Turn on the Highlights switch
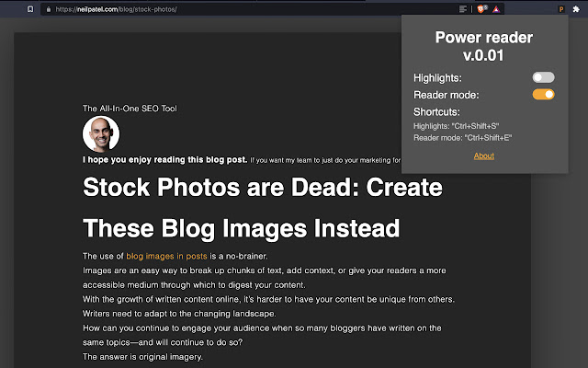588x368 pixels. [543, 77]
